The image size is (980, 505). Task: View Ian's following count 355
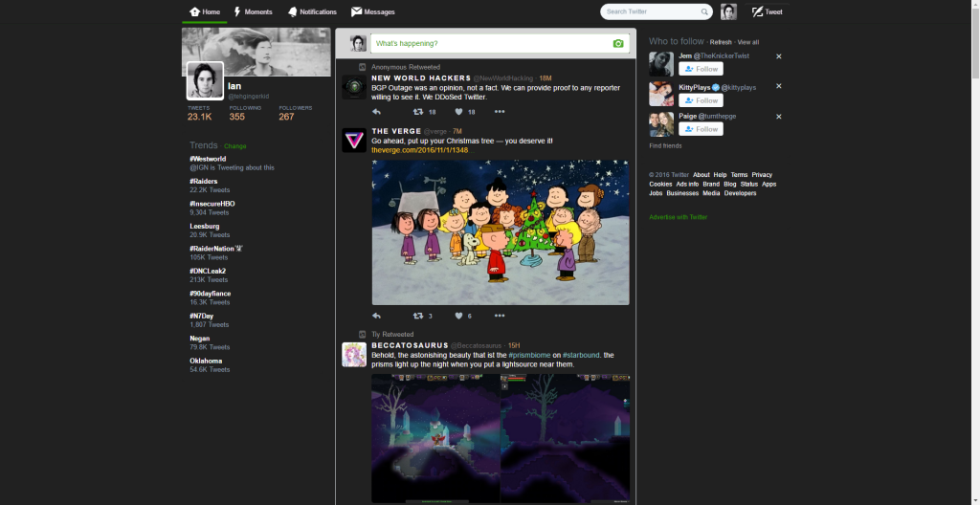pyautogui.click(x=245, y=113)
